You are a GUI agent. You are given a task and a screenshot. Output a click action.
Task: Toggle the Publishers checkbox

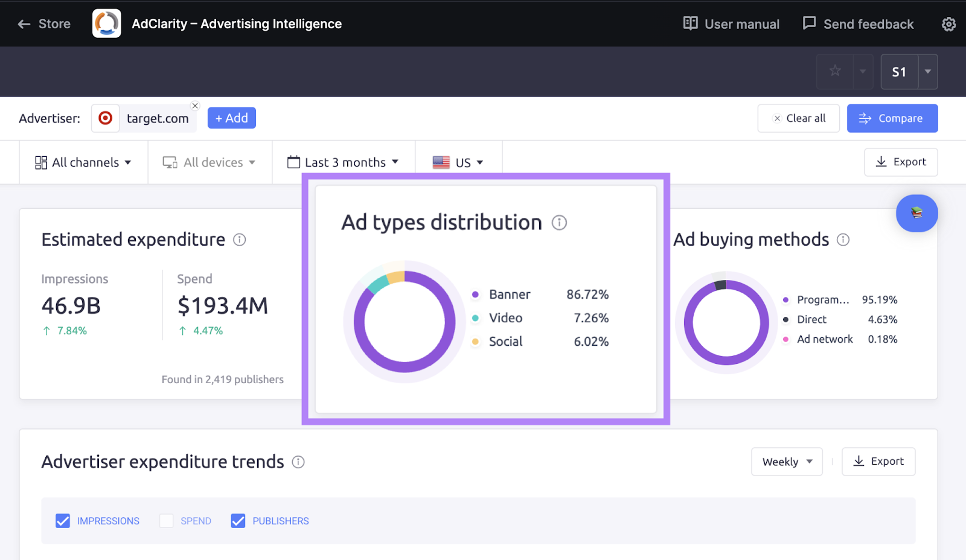238,521
